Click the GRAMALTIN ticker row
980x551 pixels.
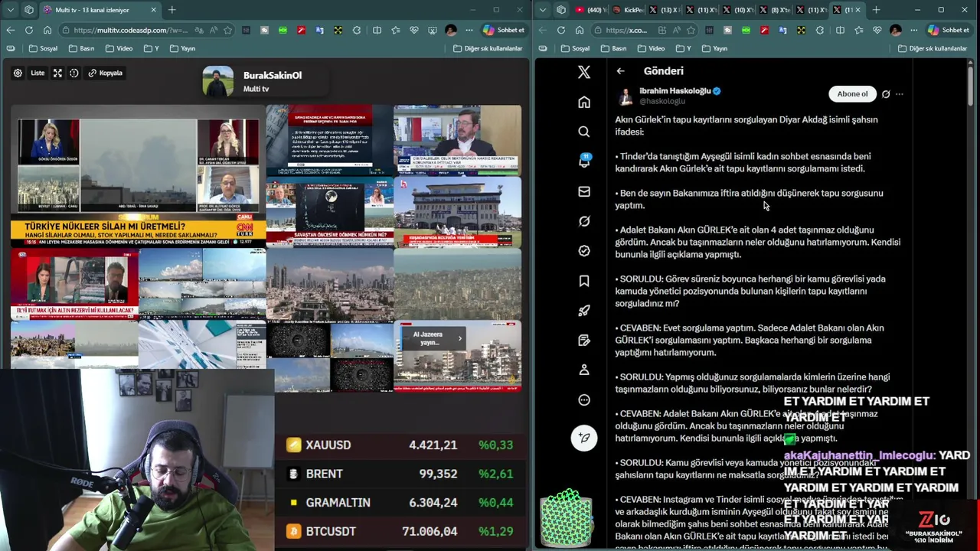(400, 503)
